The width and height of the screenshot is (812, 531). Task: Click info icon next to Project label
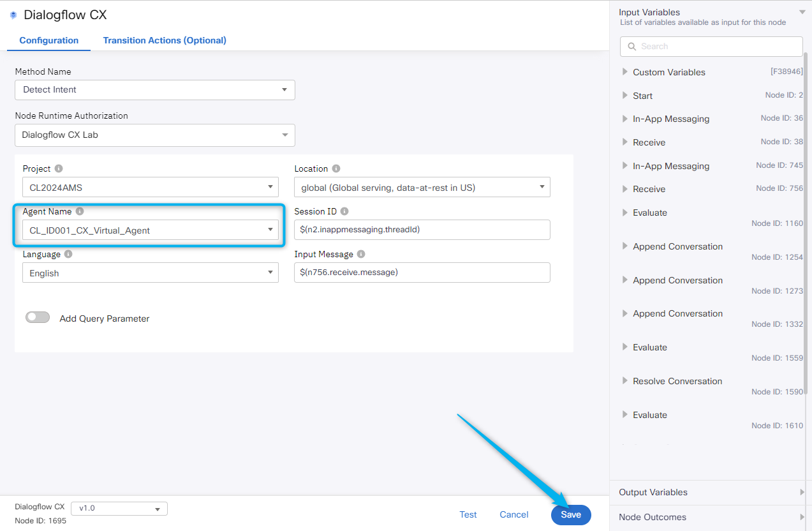pyautogui.click(x=59, y=168)
